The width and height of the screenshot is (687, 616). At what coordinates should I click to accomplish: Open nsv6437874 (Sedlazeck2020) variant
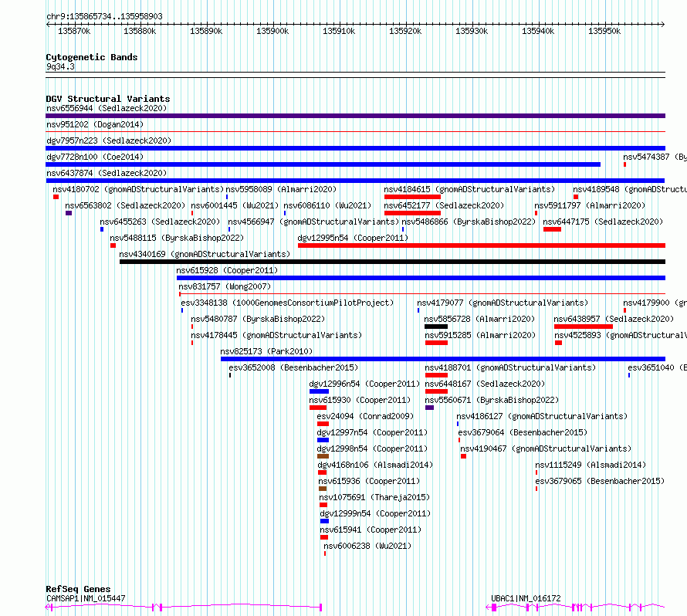point(107,173)
